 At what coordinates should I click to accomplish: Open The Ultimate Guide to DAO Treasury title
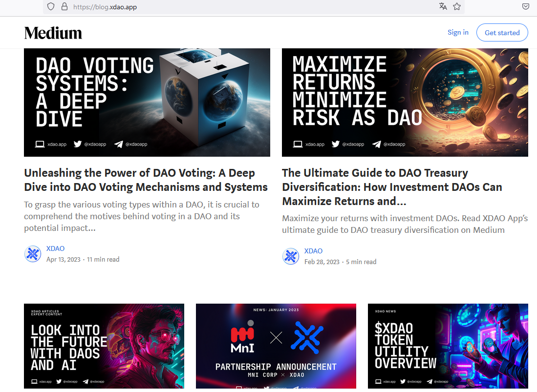click(x=392, y=187)
